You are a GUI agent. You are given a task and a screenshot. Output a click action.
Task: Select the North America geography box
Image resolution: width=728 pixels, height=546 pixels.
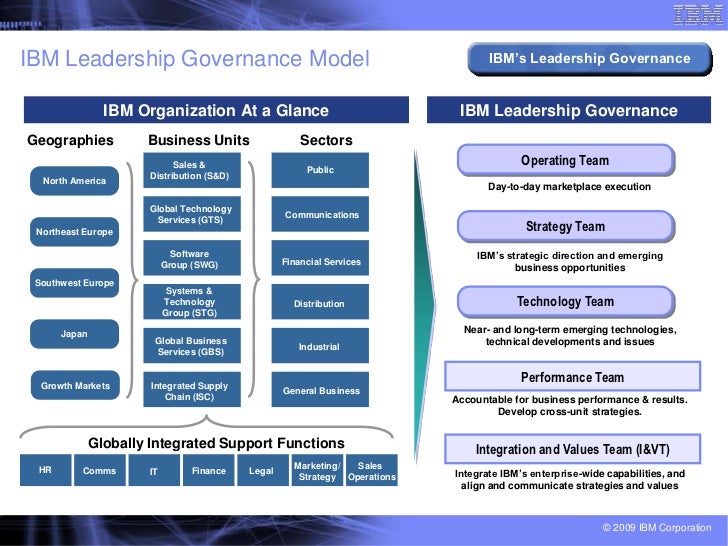(74, 181)
